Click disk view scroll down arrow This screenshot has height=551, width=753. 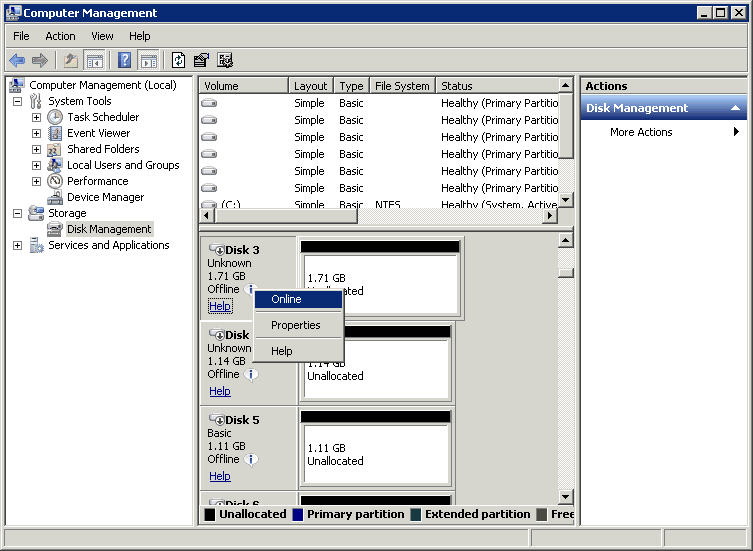click(x=566, y=496)
